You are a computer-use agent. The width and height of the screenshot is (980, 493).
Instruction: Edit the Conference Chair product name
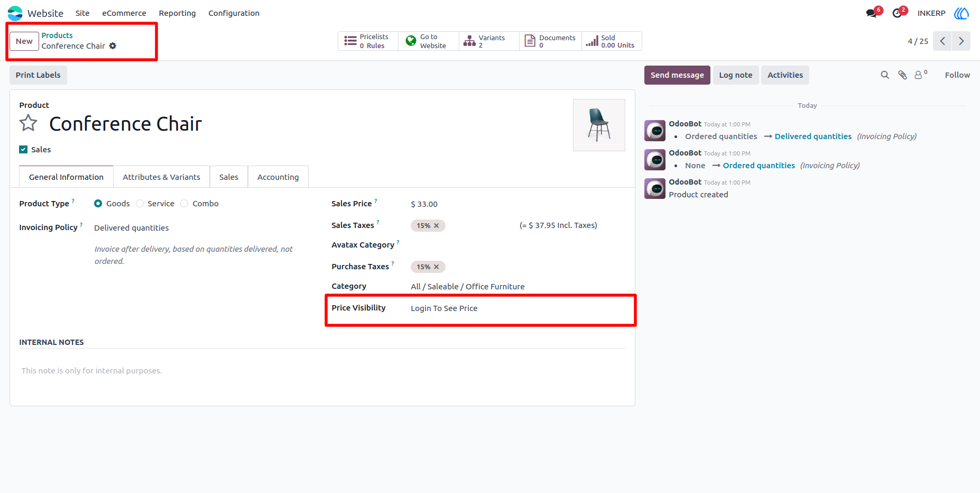click(x=126, y=124)
